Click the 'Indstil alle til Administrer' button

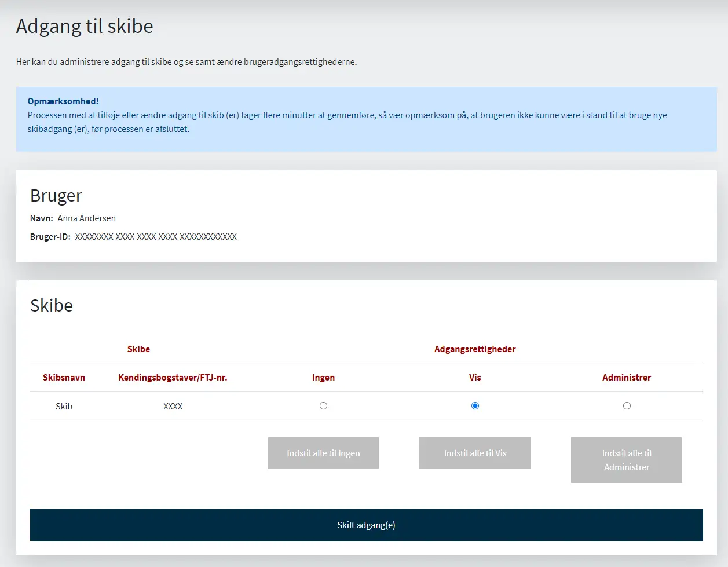627,460
